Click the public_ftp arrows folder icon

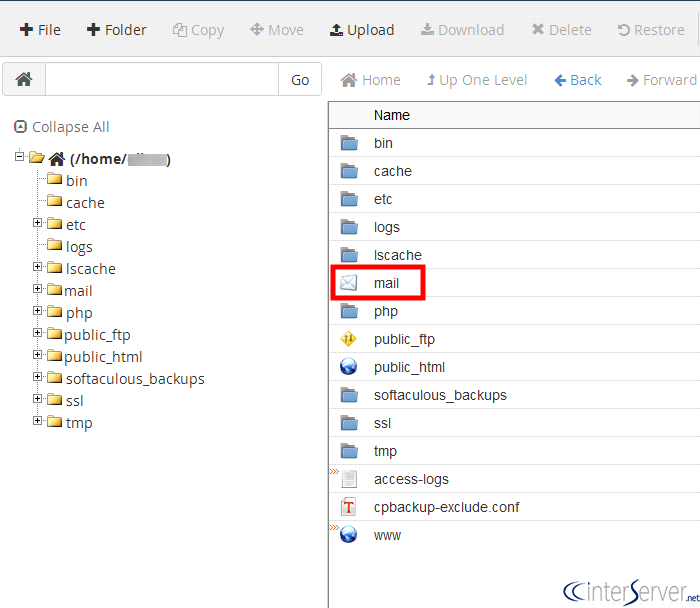click(x=348, y=339)
